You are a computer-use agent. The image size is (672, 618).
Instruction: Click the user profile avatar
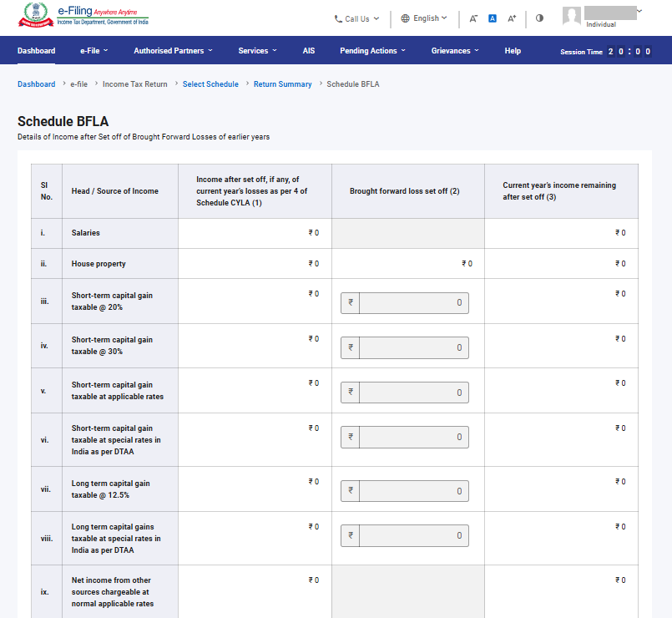[x=572, y=16]
